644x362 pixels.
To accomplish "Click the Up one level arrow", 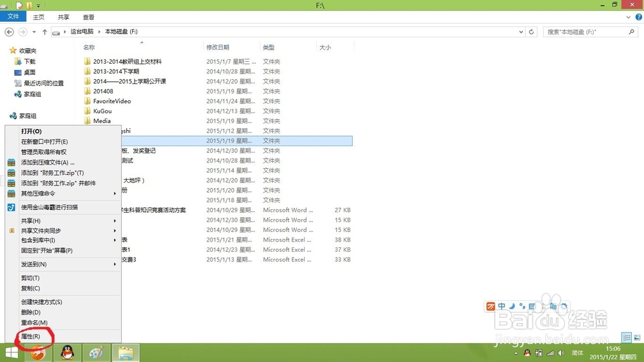I will pyautogui.click(x=45, y=32).
